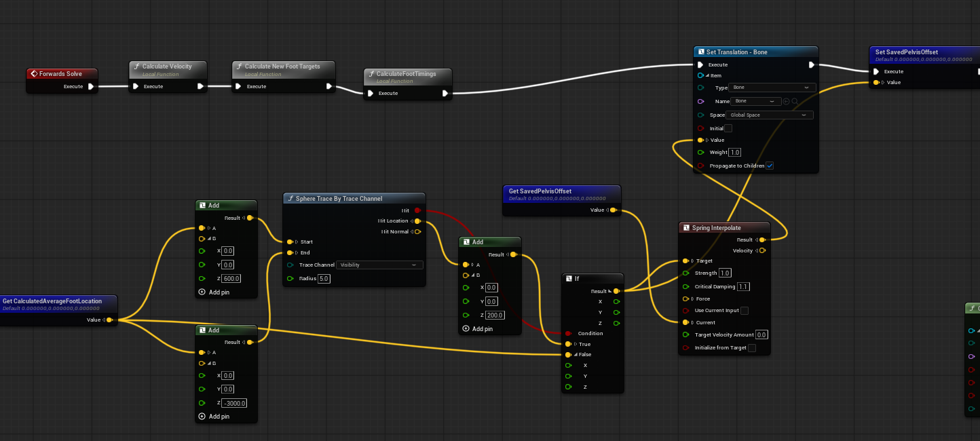Click the If node header icon
Viewport: 980px width, 441px height.
[x=569, y=278]
